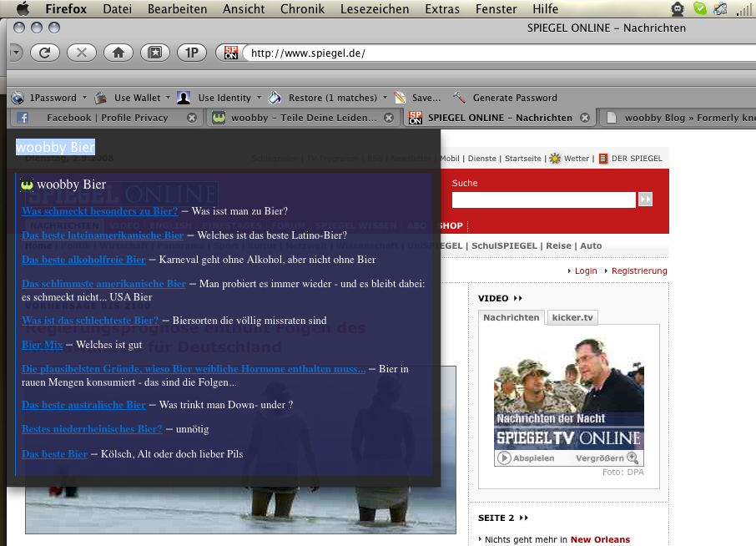Image resolution: width=756 pixels, height=546 pixels.
Task: Open the Restore (1 matches) dropdown arrow
Action: click(x=385, y=98)
